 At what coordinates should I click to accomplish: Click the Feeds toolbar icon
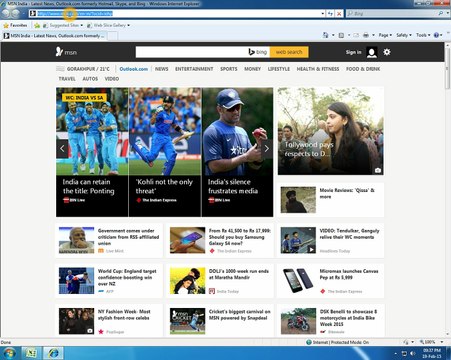[x=341, y=35]
